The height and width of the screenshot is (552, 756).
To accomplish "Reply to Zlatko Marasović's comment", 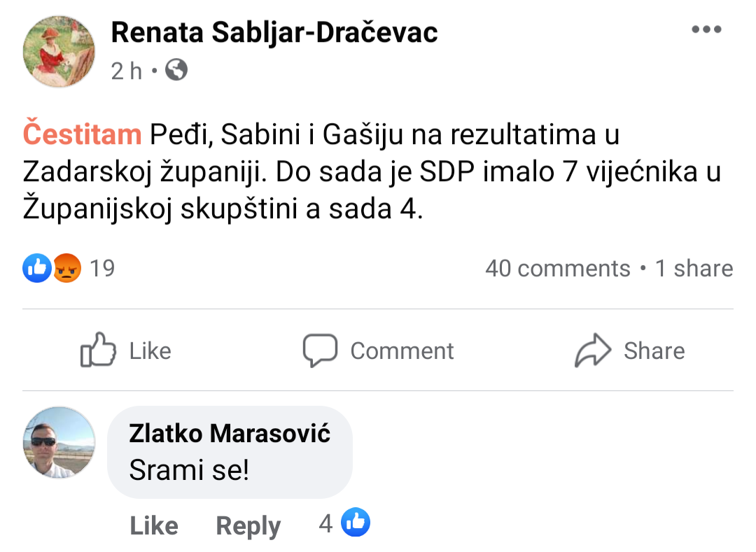I will (x=248, y=525).
